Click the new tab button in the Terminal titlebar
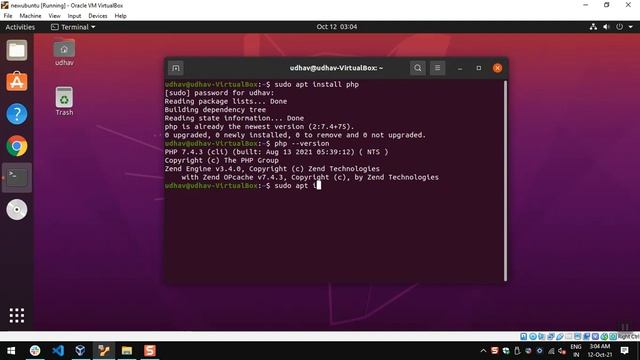 point(176,68)
